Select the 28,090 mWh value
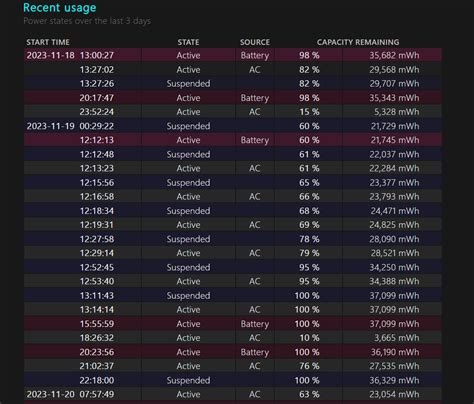The image size is (474, 404). 394,239
